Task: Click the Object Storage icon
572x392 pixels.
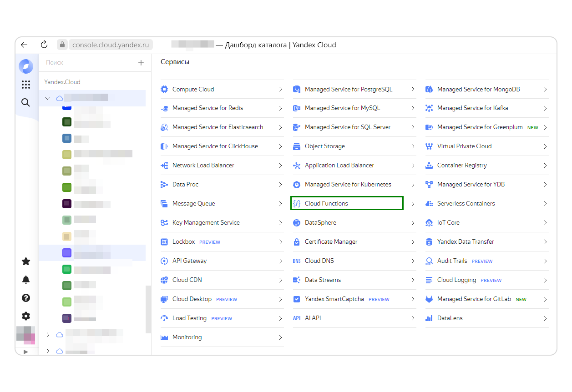Action: 297,146
